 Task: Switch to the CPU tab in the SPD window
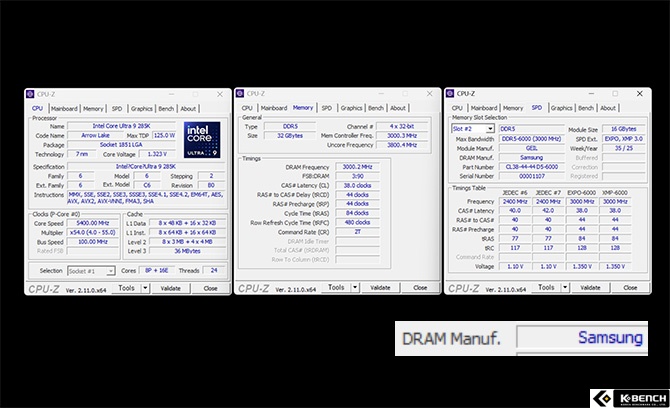(457, 108)
